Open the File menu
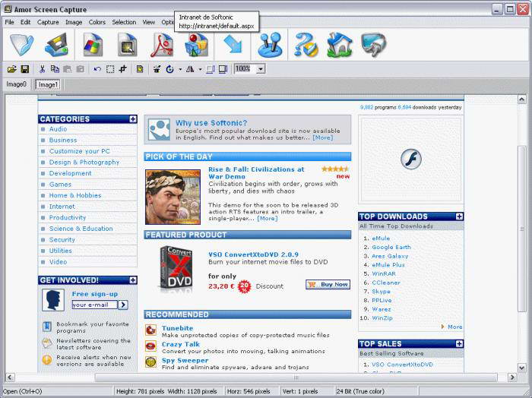 pyautogui.click(x=9, y=22)
